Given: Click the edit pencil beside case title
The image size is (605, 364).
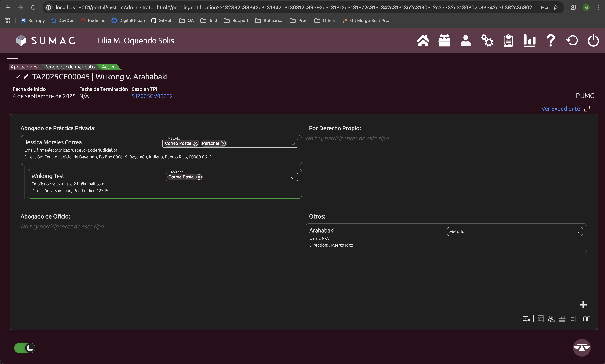Looking at the screenshot, I should click(26, 76).
